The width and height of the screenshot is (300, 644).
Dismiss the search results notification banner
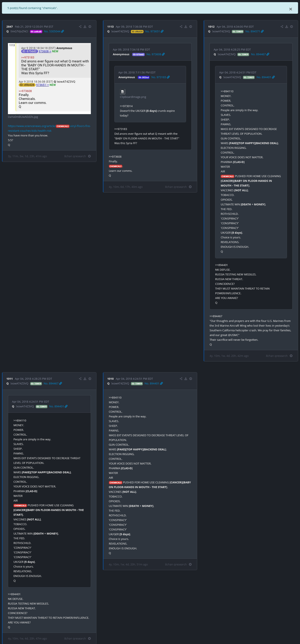(291, 9)
